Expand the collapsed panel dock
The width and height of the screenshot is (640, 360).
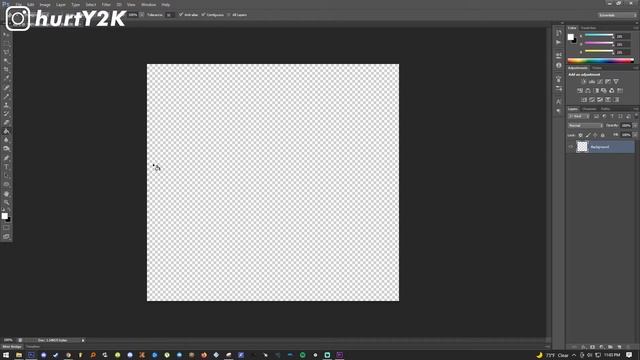click(x=562, y=23)
